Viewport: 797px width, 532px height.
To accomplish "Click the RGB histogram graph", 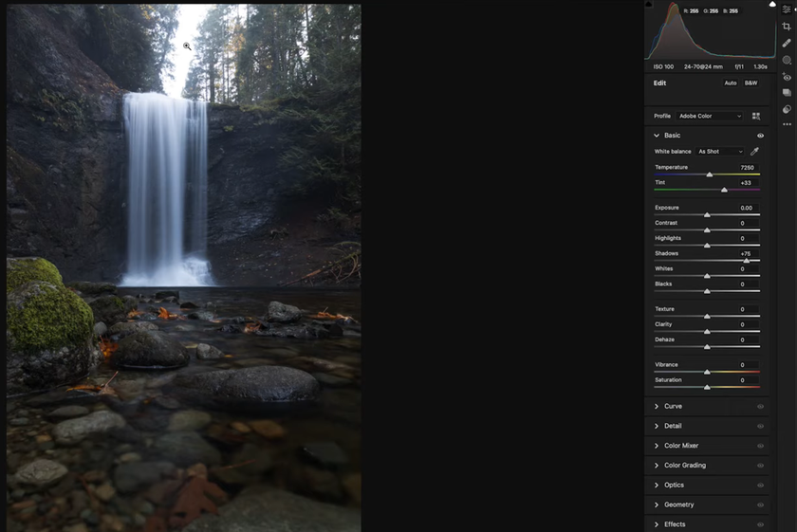I will tap(711, 30).
